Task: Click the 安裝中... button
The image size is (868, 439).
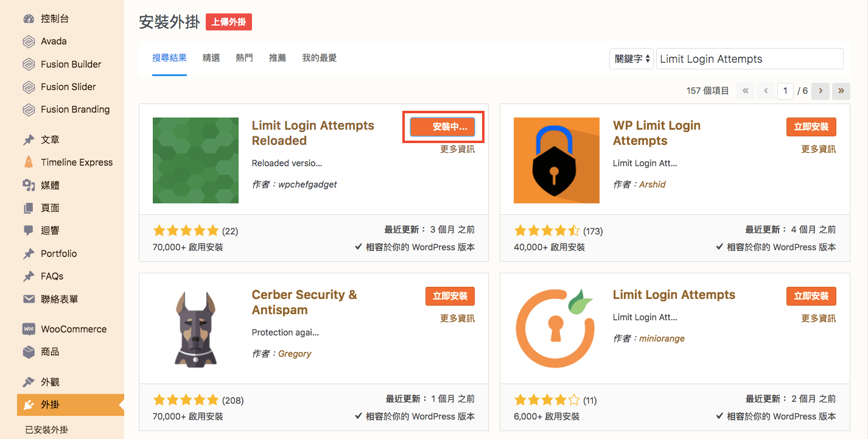Action: pyautogui.click(x=443, y=127)
